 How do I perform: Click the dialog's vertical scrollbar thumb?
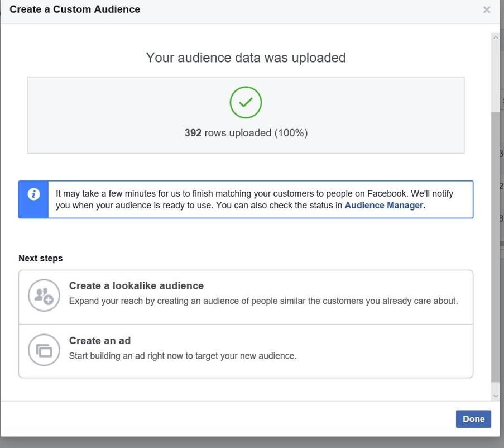pyautogui.click(x=496, y=246)
